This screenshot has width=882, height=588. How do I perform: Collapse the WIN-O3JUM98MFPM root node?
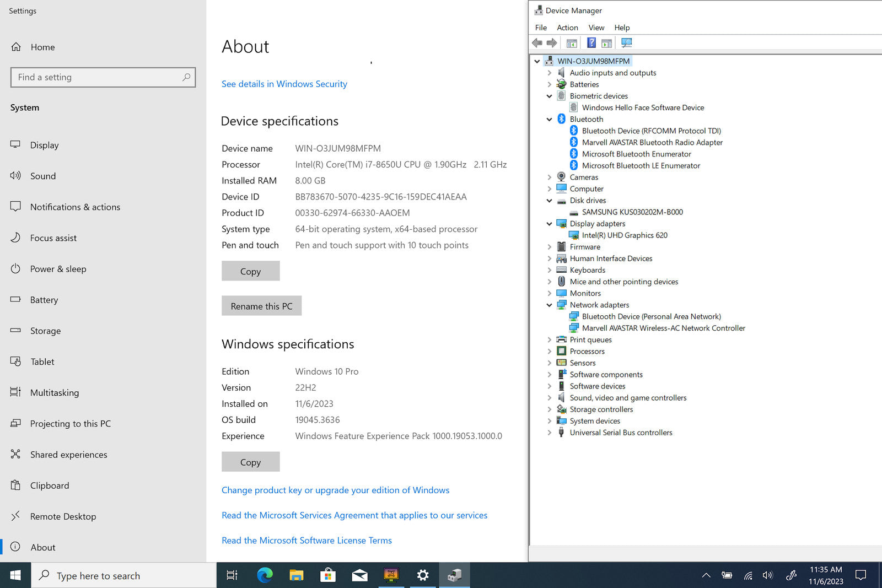tap(537, 61)
